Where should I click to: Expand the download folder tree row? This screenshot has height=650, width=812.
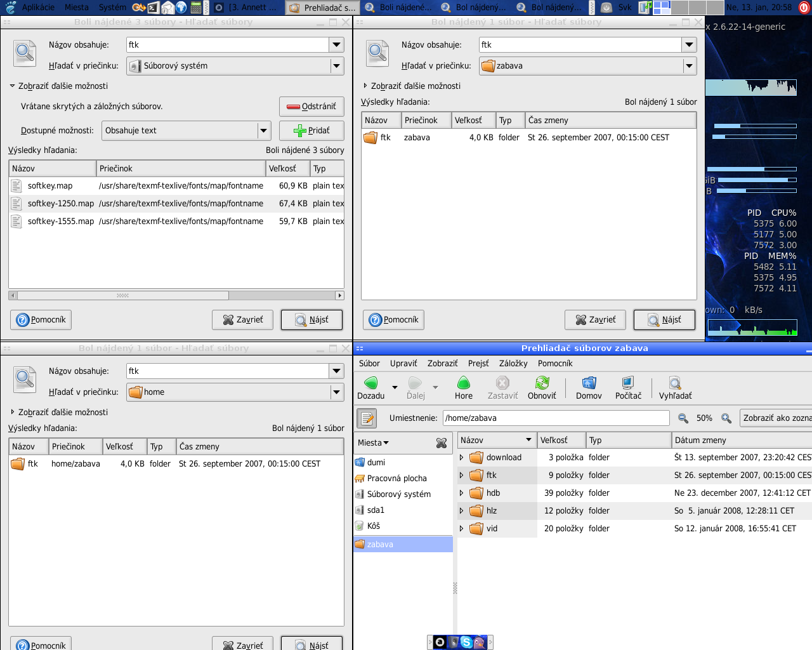point(461,458)
